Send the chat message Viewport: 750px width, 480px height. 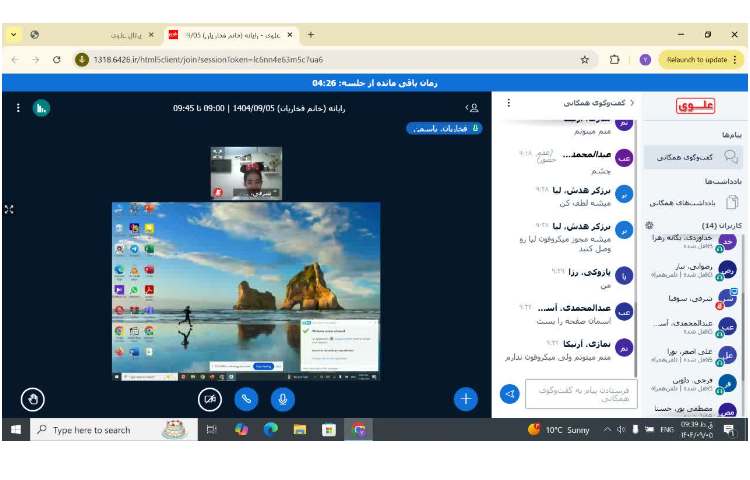[x=510, y=394]
